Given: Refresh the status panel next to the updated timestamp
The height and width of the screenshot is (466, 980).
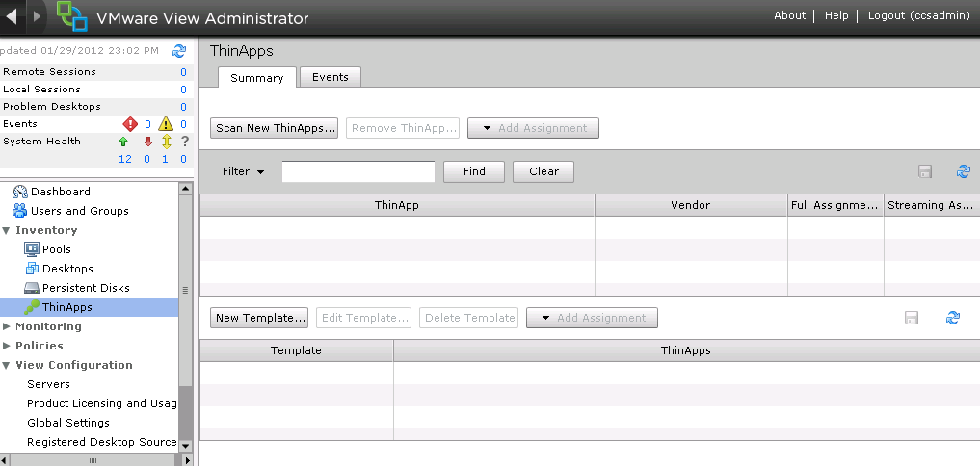Looking at the screenshot, I should pyautogui.click(x=179, y=51).
